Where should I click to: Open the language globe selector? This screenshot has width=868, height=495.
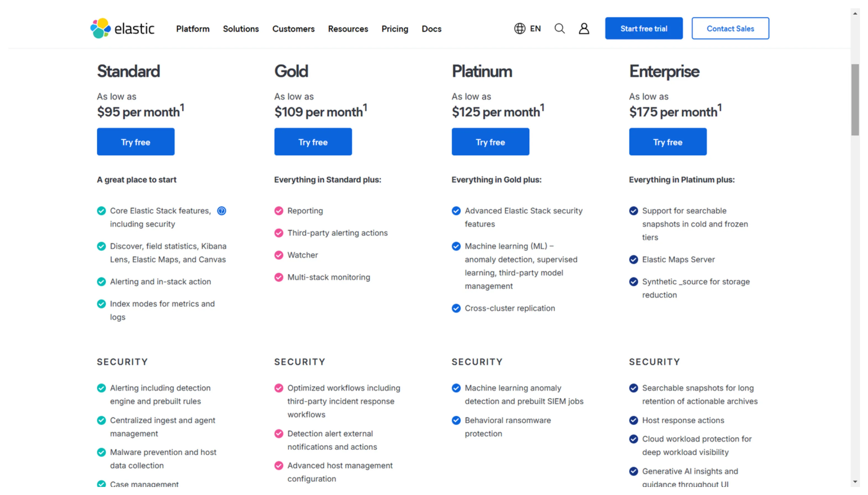point(520,29)
